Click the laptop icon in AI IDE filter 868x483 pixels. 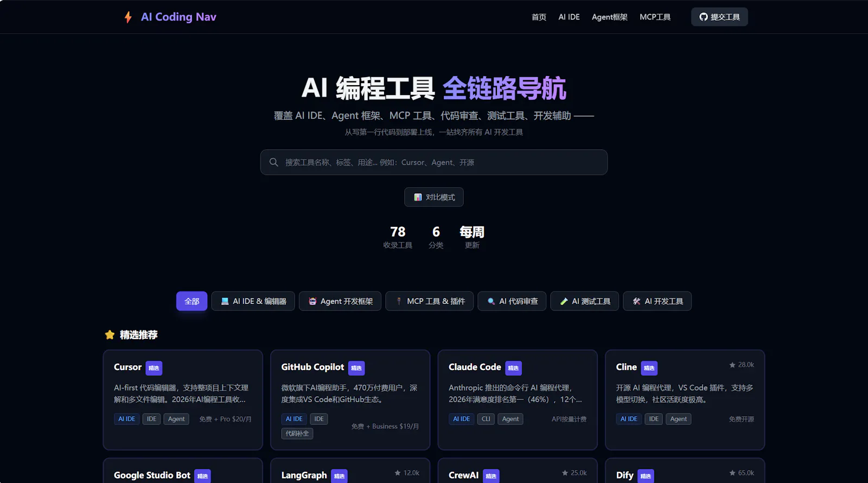[225, 301]
